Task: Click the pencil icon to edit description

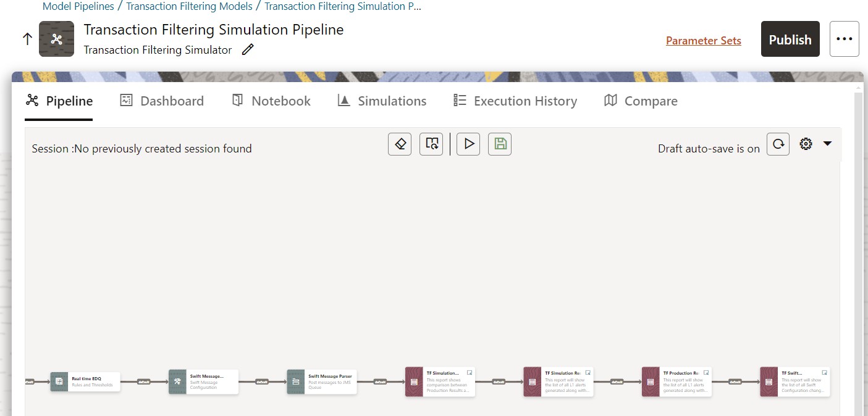Action: point(248,50)
